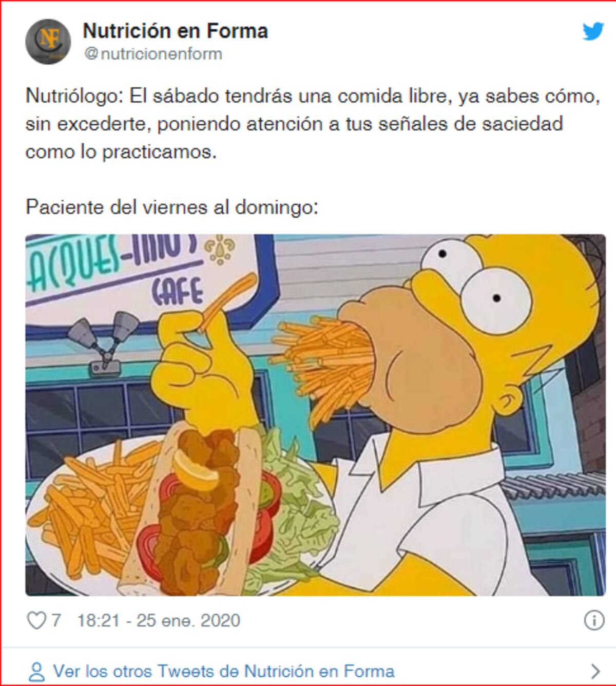Click the tweet text starting with Nutriólogo
Viewport: 616px width, 686px height.
(313, 124)
